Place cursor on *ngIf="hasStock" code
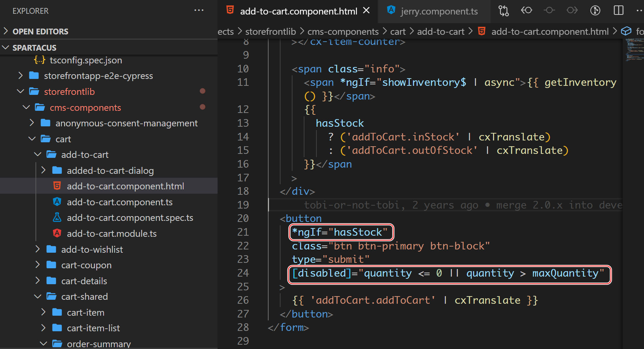Viewport: 644px width, 349px height. [340, 232]
